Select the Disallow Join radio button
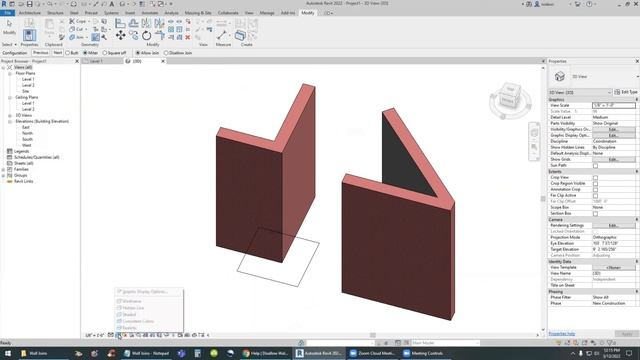Viewport: 640px width, 360px height. click(166, 53)
